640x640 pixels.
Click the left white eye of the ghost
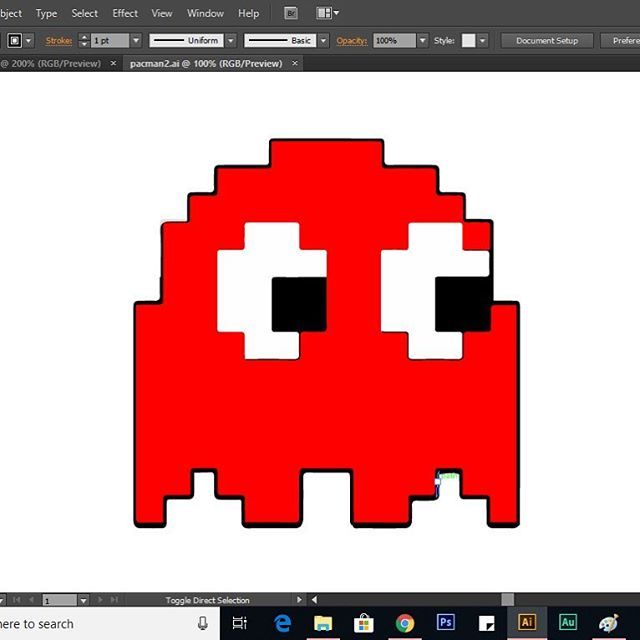244,291
